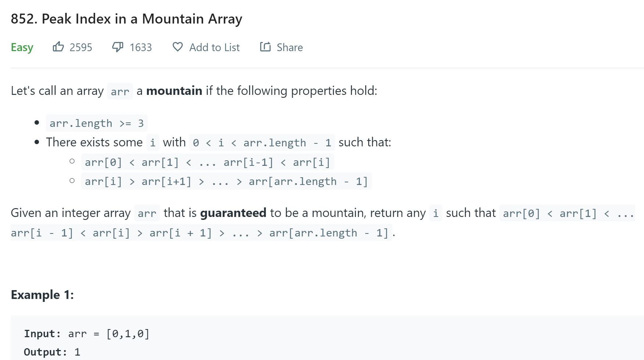Click the thumbs-up like icon

point(58,47)
